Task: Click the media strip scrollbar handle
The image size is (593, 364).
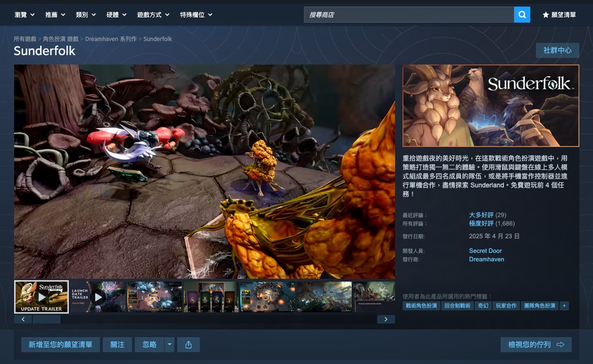Action: pyautogui.click(x=46, y=320)
